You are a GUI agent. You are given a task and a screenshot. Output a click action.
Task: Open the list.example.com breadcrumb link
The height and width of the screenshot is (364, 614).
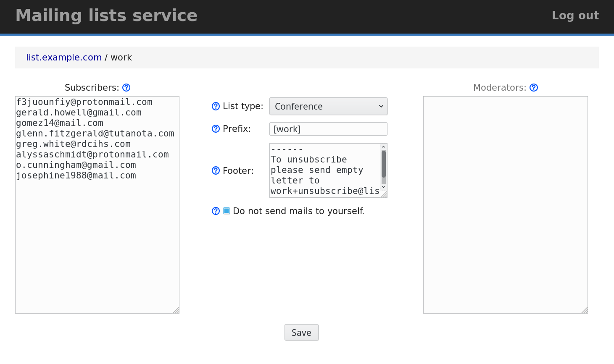[x=64, y=58]
